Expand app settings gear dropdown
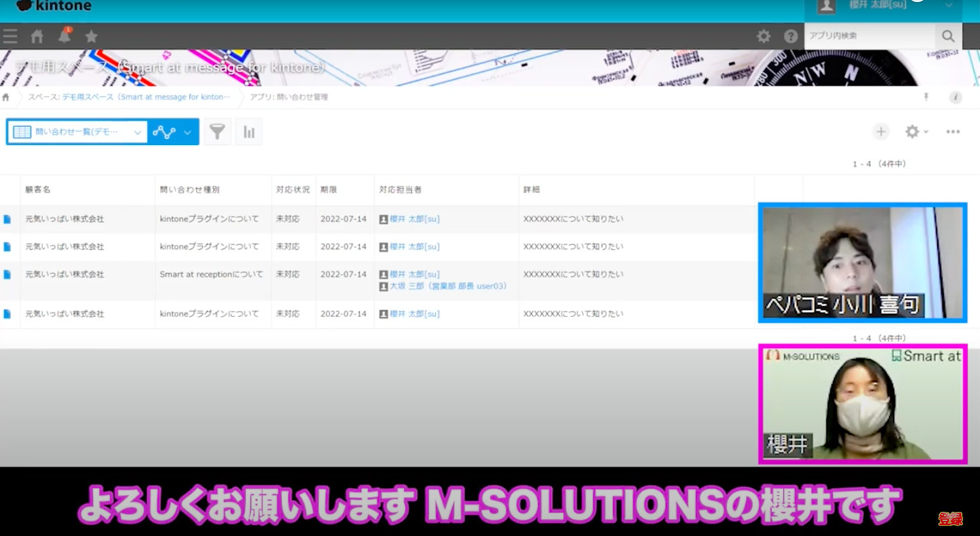980x536 pixels. (916, 131)
